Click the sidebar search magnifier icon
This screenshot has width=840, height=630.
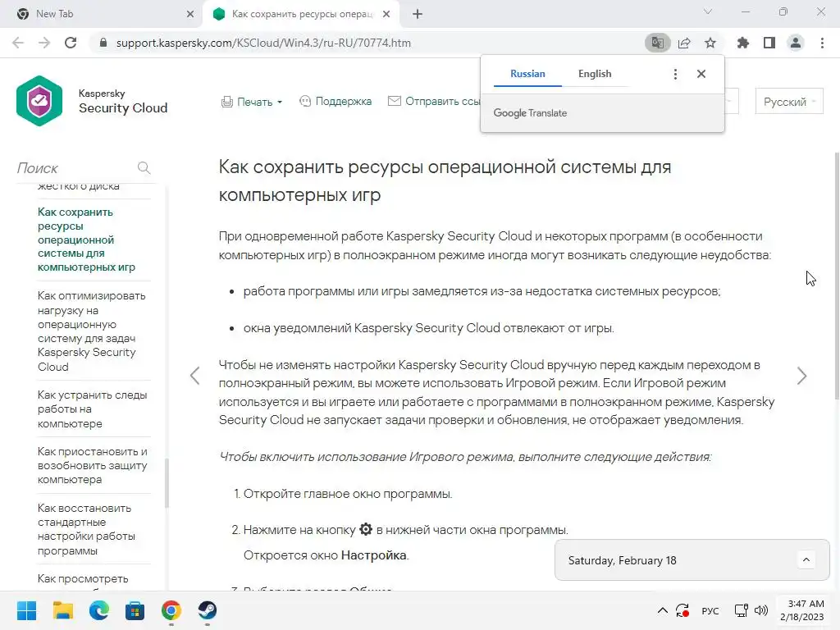click(144, 167)
